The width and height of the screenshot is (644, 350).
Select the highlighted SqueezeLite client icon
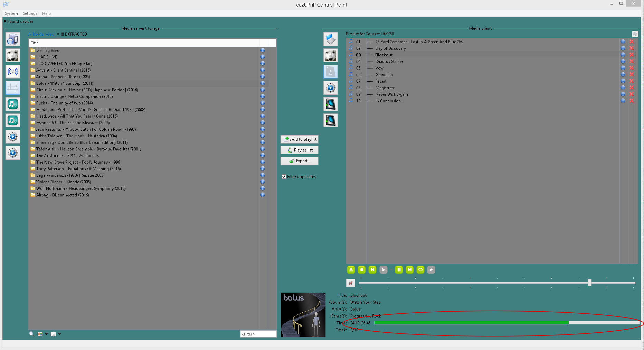click(331, 72)
